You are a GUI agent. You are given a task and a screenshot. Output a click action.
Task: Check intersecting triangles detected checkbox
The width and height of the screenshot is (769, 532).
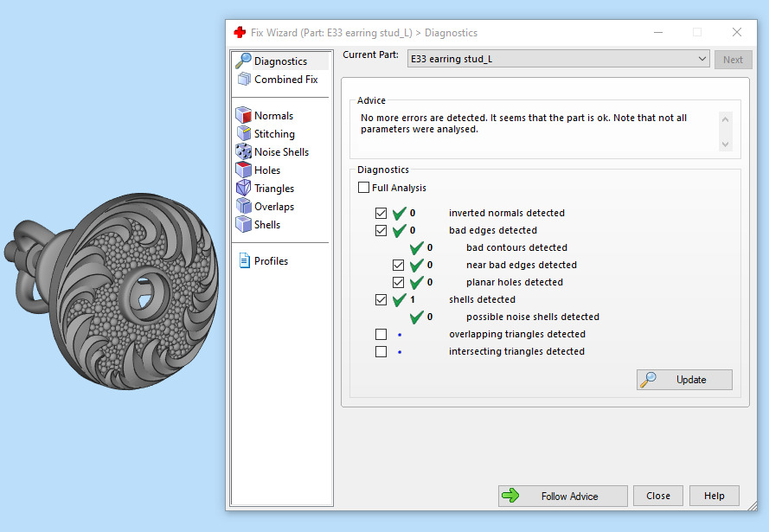click(x=381, y=351)
